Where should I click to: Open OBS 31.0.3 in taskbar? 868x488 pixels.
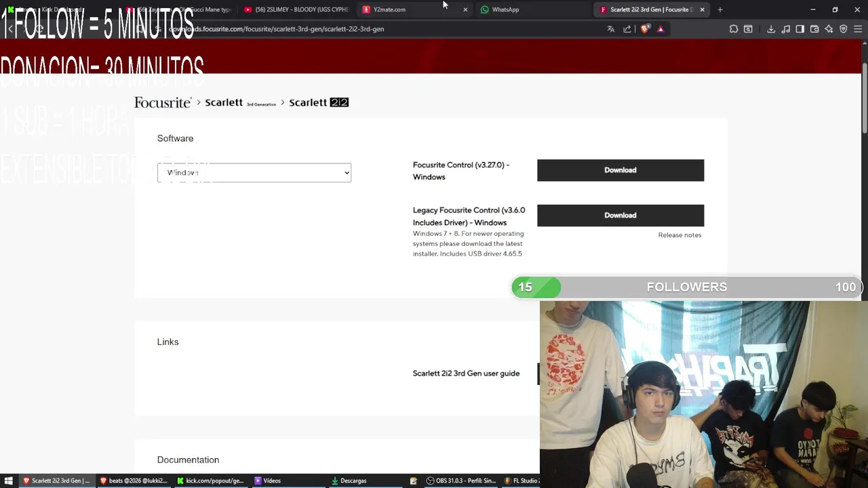pos(461,481)
